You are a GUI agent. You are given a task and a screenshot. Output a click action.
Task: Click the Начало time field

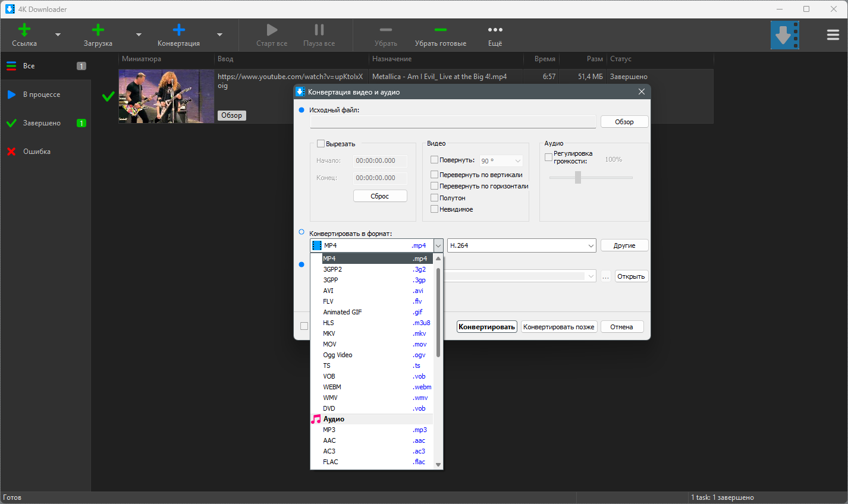point(380,161)
